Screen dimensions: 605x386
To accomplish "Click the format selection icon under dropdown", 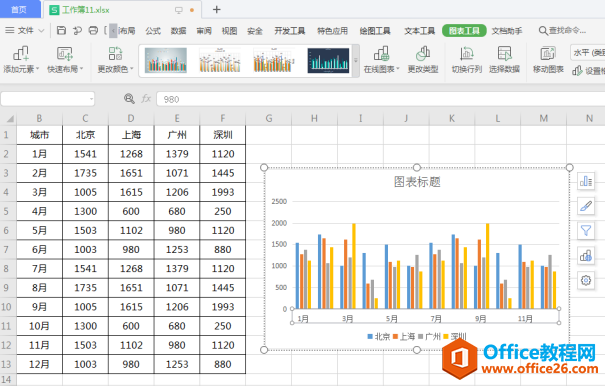I will point(577,71).
